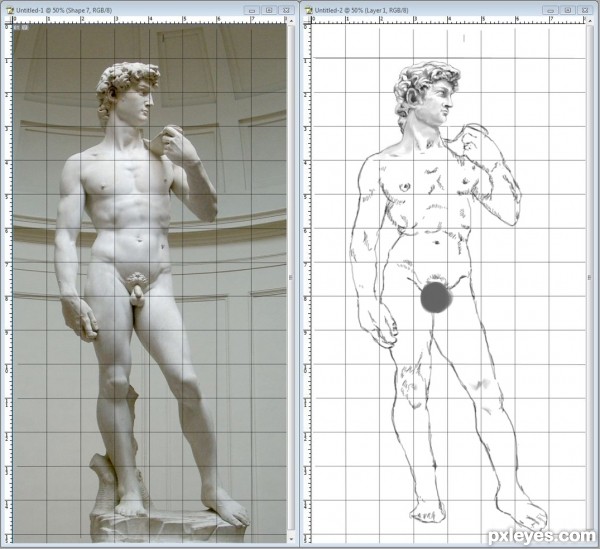Screen dimensions: 600x549
Task: Maximize the Untitled-2 document window
Action: pyautogui.click(x=568, y=10)
